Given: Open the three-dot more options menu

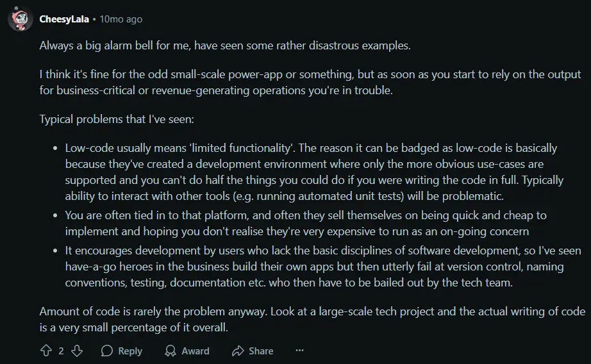Looking at the screenshot, I should click(x=299, y=351).
